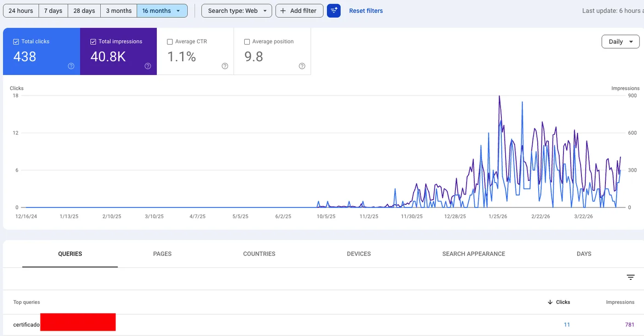Viewport: 644px width, 336px height.
Task: Uncheck the Total clicks metric
Action: coord(16,41)
